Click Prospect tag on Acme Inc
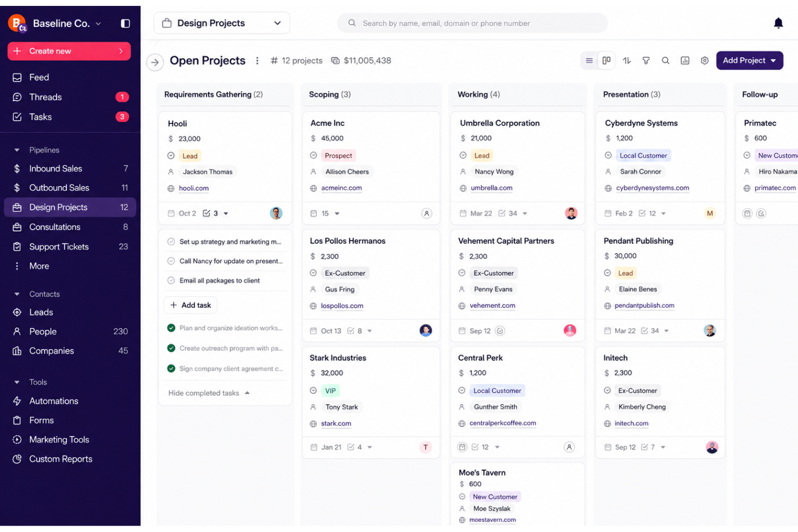 pos(338,156)
